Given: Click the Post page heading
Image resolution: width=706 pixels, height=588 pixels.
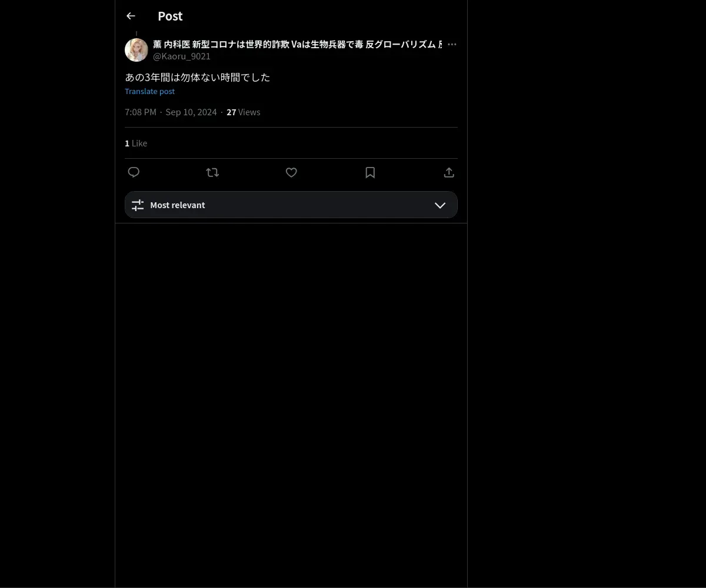Looking at the screenshot, I should pos(170,16).
